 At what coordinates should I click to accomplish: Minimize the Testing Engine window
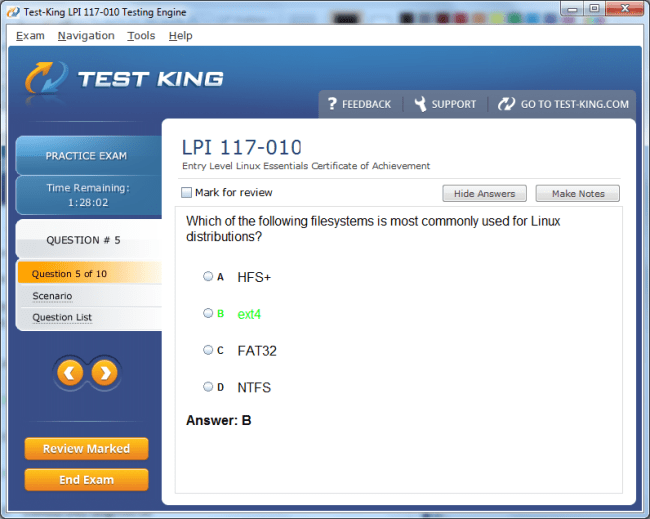point(572,8)
